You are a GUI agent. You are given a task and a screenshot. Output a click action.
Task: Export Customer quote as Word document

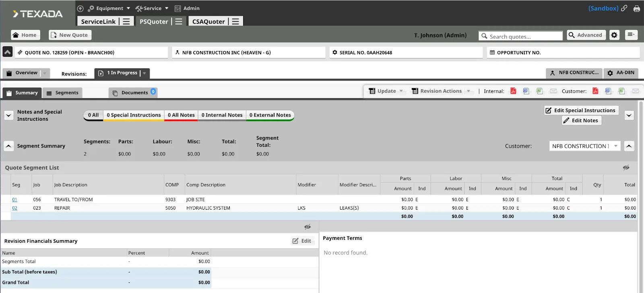click(608, 91)
